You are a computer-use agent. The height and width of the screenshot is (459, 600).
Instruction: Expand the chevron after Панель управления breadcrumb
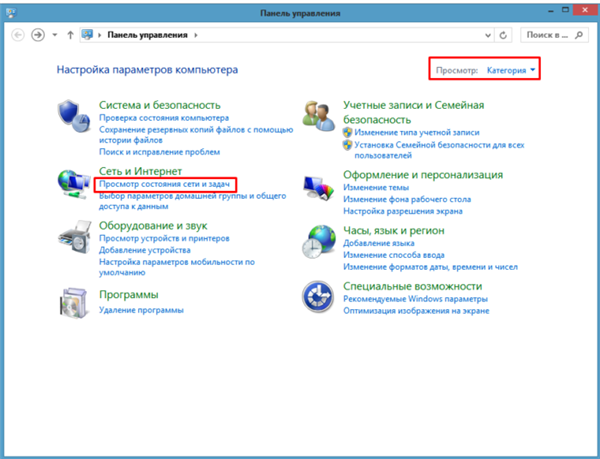click(x=196, y=35)
